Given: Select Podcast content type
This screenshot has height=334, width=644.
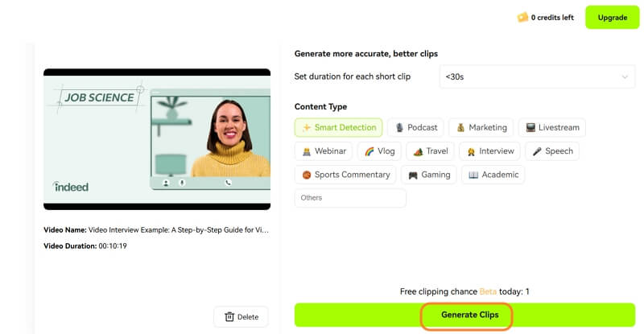Looking at the screenshot, I should click(415, 127).
